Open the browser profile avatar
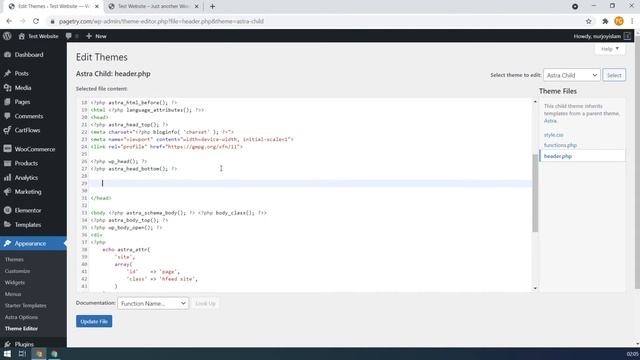 coord(619,21)
